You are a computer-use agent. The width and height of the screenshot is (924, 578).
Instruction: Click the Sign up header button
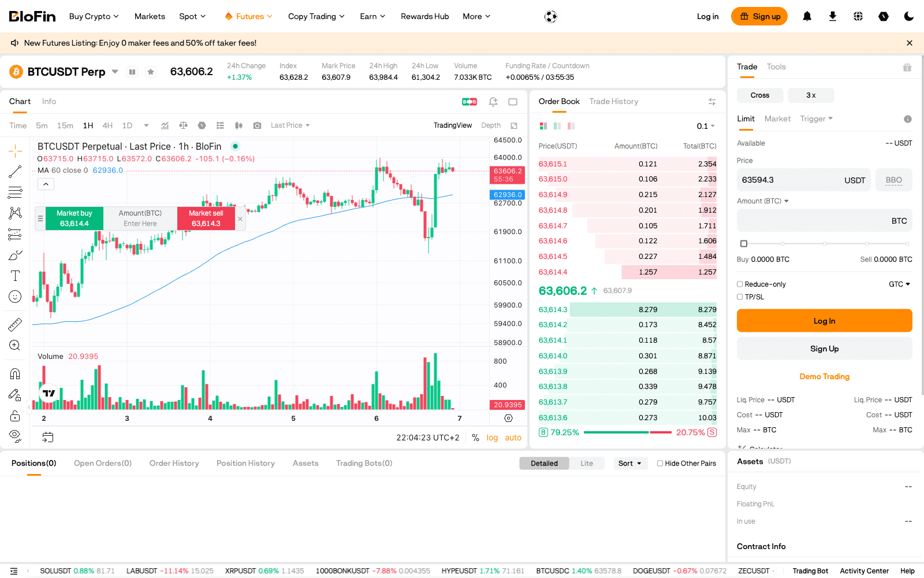click(x=759, y=16)
